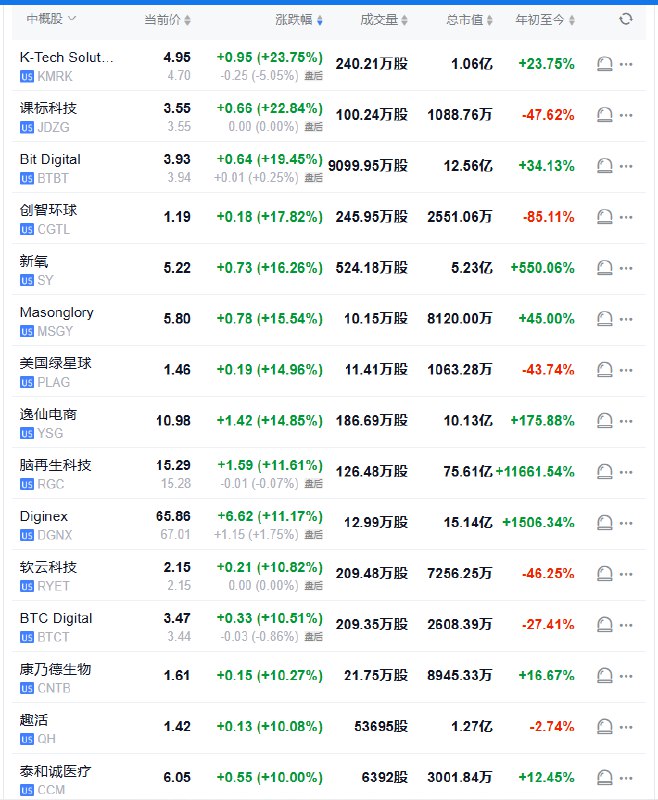This screenshot has width=658, height=800.
Task: Open 课标科技 stock name
Action: 48,108
